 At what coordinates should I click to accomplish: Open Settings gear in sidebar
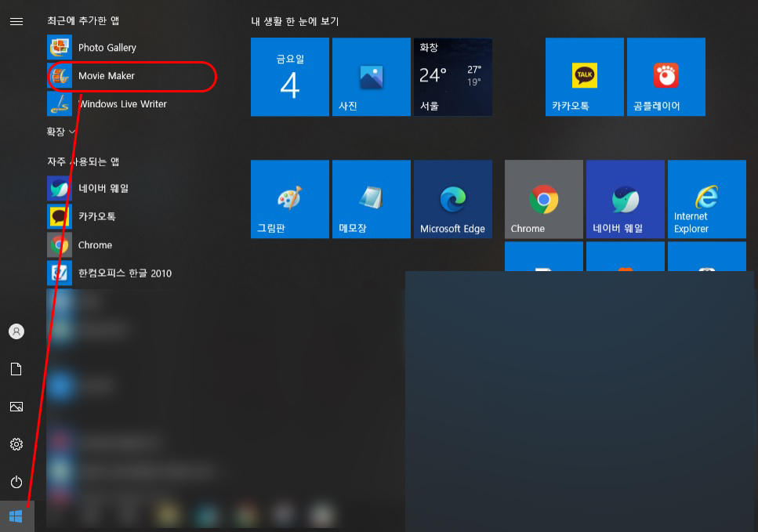click(x=16, y=444)
